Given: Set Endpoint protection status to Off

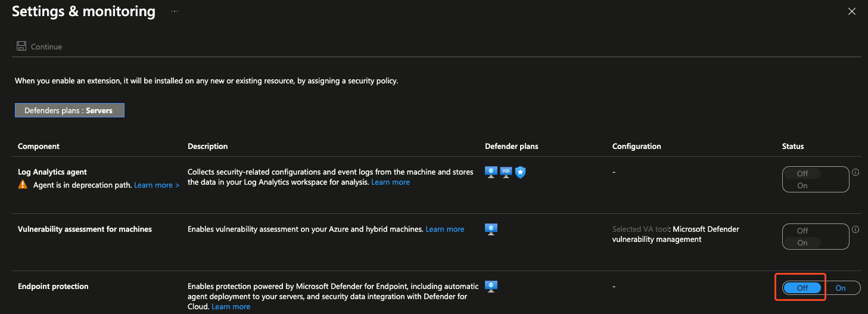Looking at the screenshot, I should [802, 288].
